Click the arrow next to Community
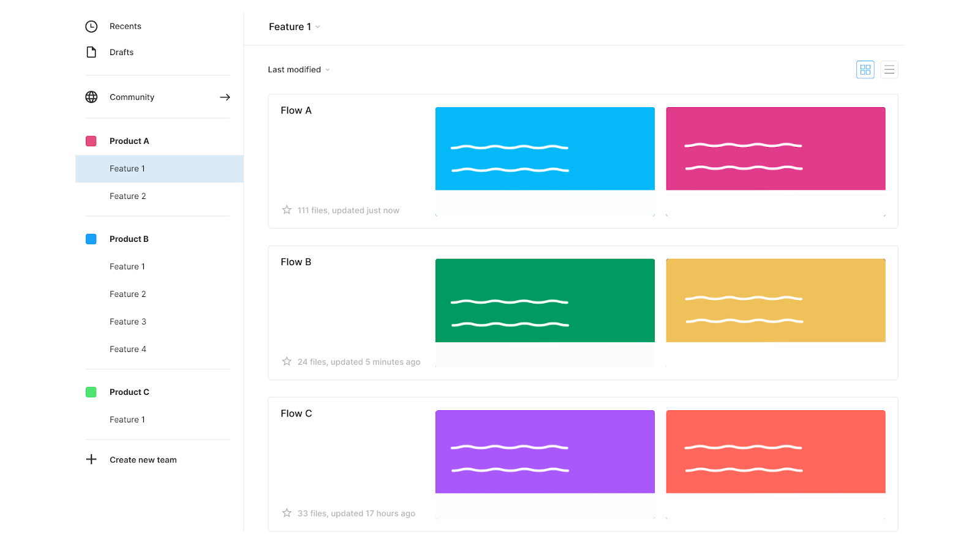This screenshot has height=551, width=980. click(225, 97)
